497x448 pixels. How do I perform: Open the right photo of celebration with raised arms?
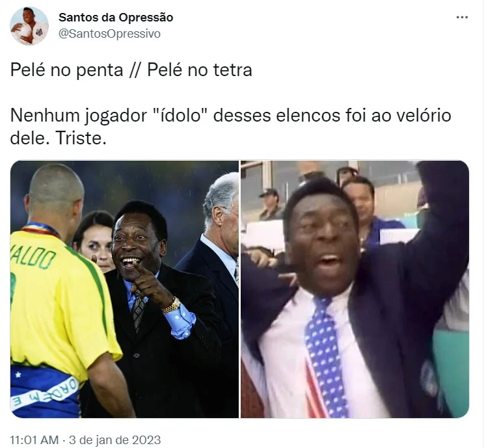tap(355, 289)
